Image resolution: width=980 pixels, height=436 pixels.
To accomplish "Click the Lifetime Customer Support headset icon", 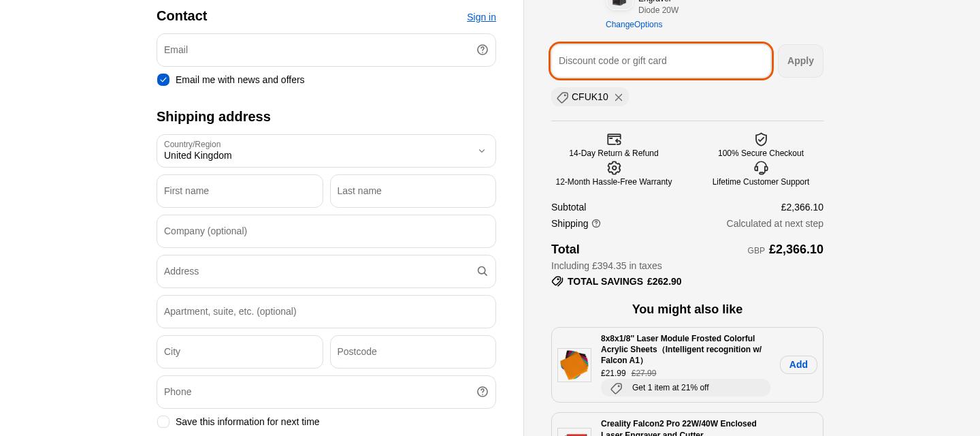I will [x=761, y=168].
